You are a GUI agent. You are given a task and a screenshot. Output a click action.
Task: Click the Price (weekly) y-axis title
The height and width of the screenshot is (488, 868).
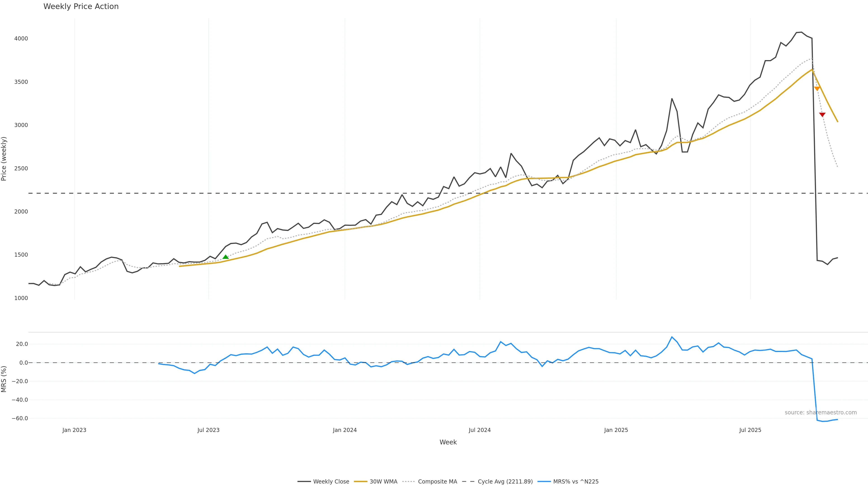point(4,159)
